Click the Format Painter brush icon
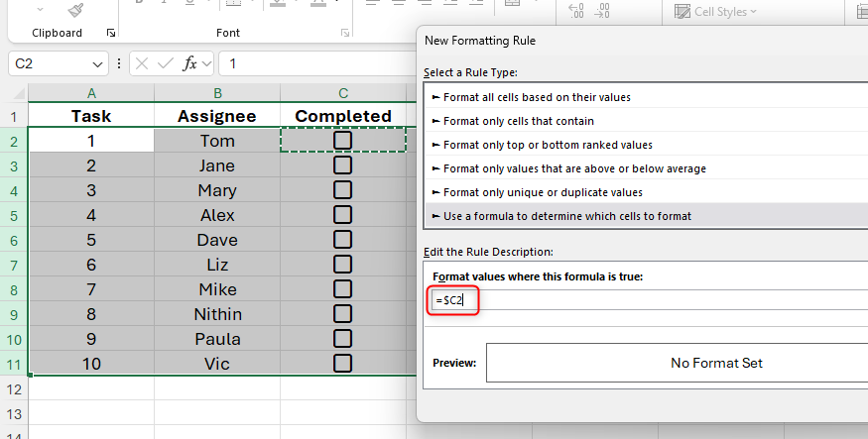The width and height of the screenshot is (868, 439). 75,10
